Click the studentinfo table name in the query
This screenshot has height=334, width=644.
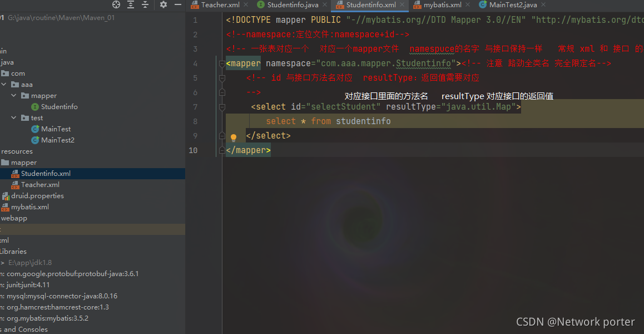364,121
